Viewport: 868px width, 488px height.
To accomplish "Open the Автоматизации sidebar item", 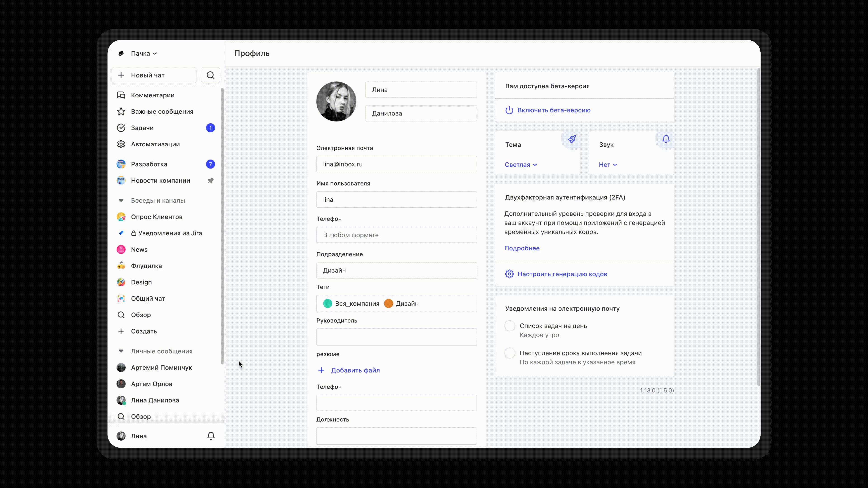I will pos(155,144).
